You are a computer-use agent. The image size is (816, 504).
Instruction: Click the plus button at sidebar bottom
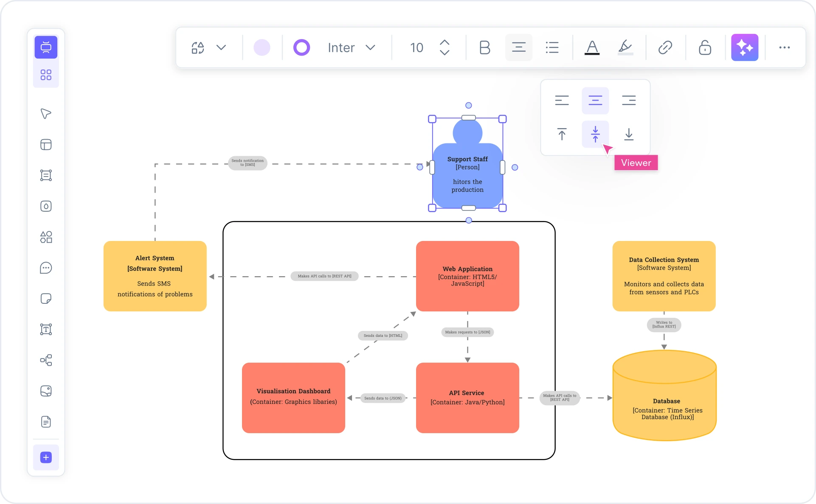[x=45, y=457]
